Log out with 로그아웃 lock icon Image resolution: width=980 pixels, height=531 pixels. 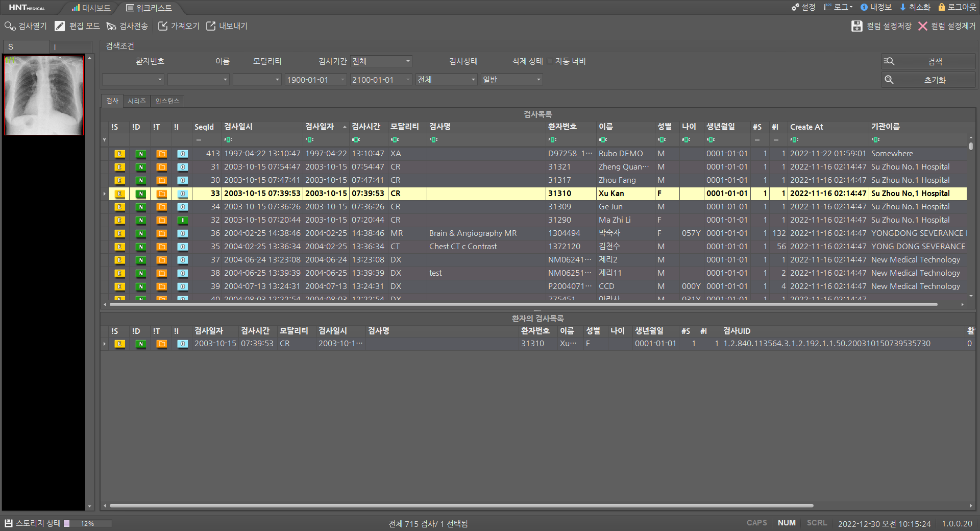[x=957, y=7]
